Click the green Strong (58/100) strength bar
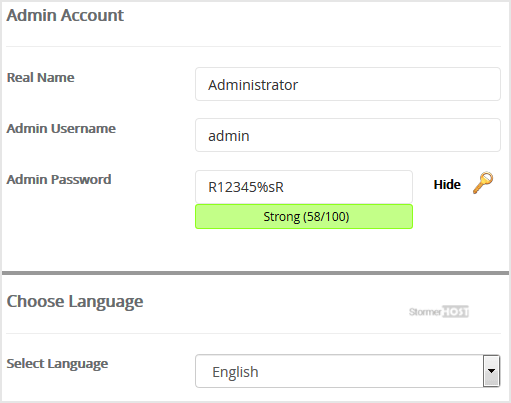The width and height of the screenshot is (511, 403). pos(304,216)
